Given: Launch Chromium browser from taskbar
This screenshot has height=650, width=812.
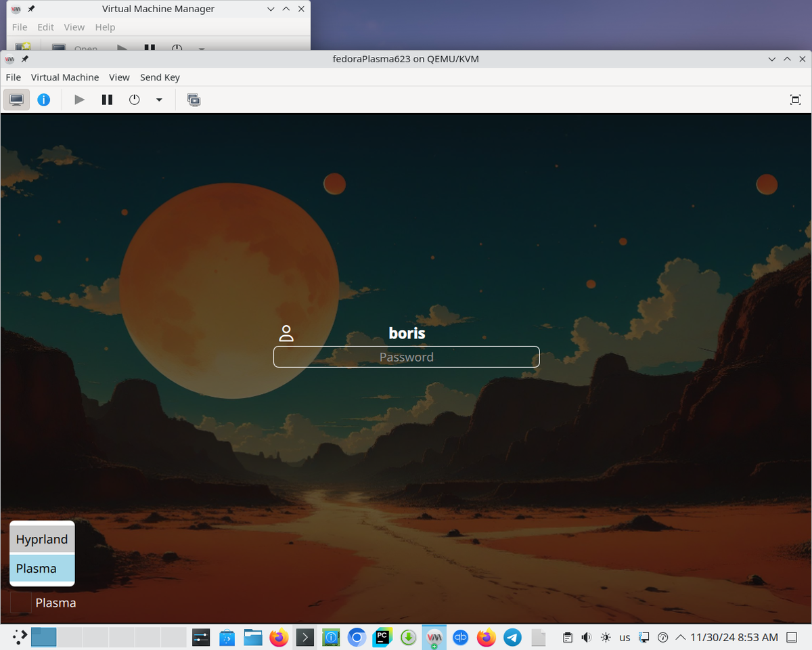Looking at the screenshot, I should pos(357,636).
